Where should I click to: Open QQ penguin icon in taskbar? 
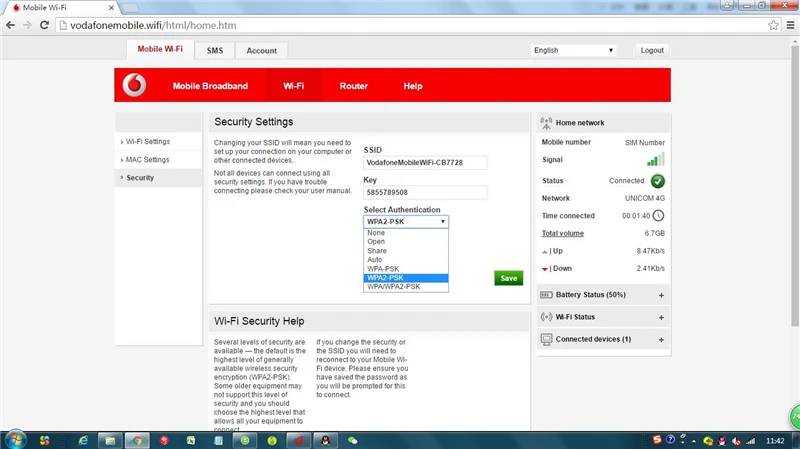pos(325,440)
